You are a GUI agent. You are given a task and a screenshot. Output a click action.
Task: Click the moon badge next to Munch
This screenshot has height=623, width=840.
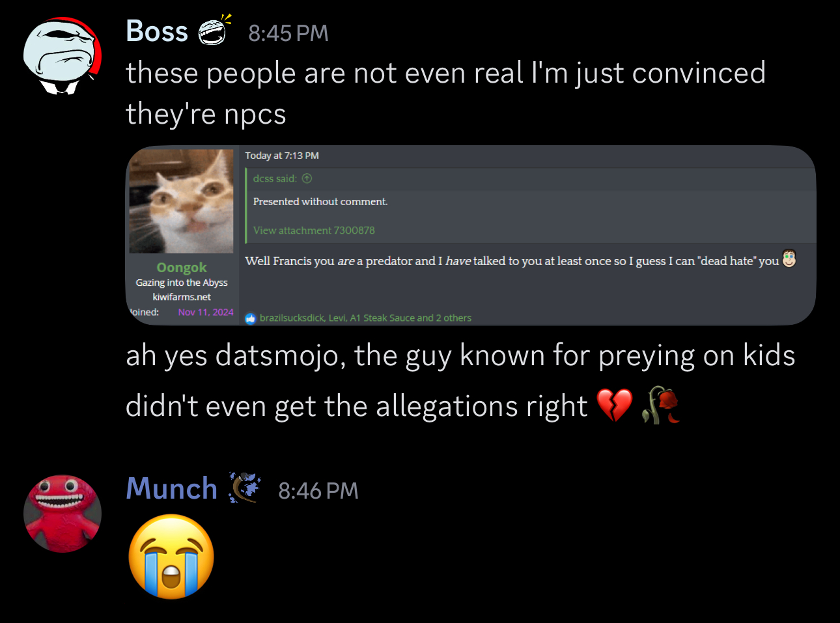[x=244, y=488]
